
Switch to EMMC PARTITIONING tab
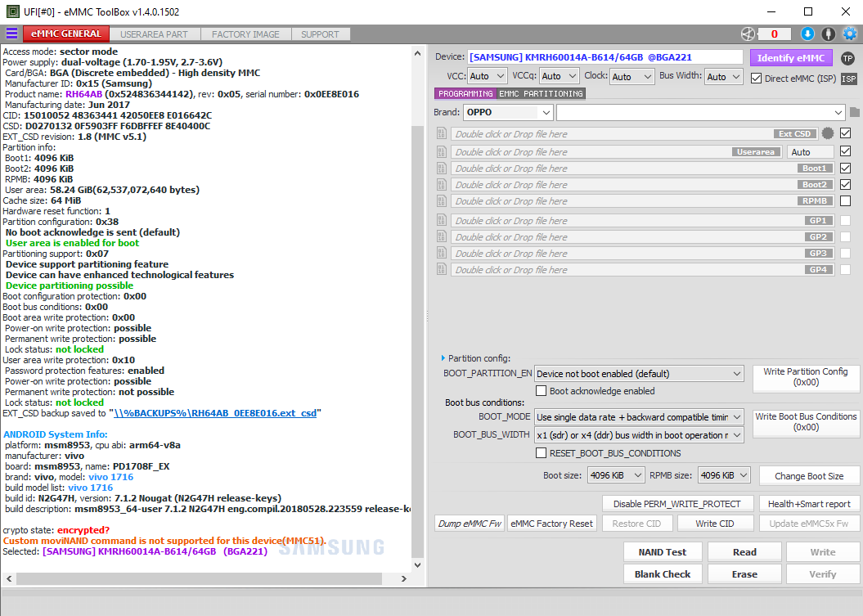coord(541,94)
